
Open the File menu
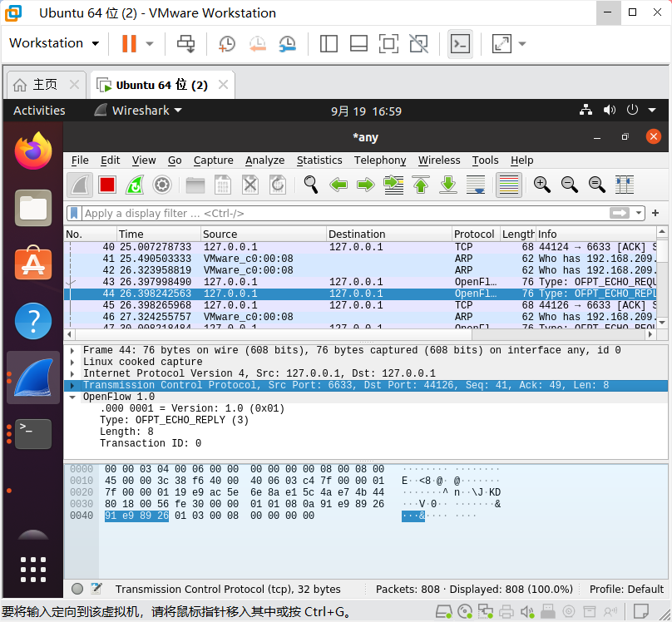tap(80, 160)
